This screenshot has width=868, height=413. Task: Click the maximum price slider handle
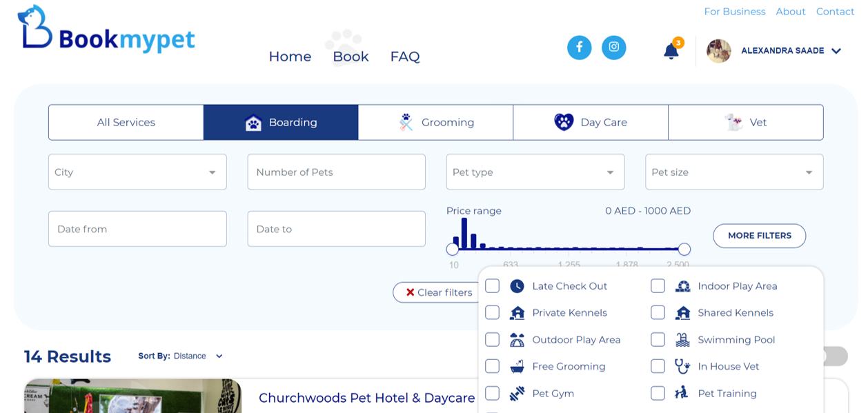pyautogui.click(x=684, y=249)
